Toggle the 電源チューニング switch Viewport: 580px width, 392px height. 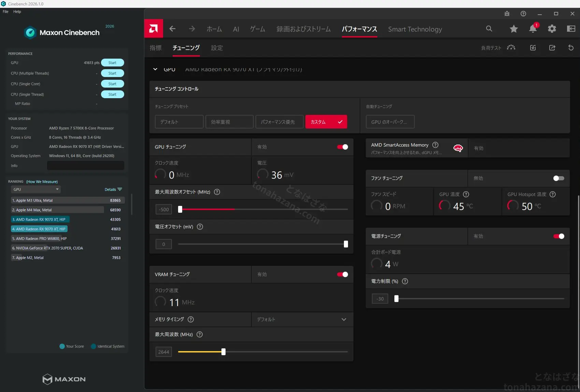[x=559, y=236]
